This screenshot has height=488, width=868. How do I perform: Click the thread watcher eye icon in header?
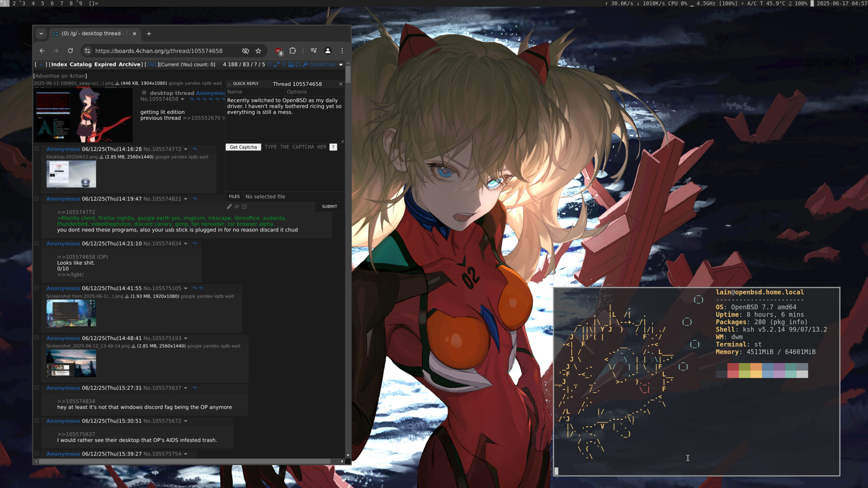pos(270,65)
